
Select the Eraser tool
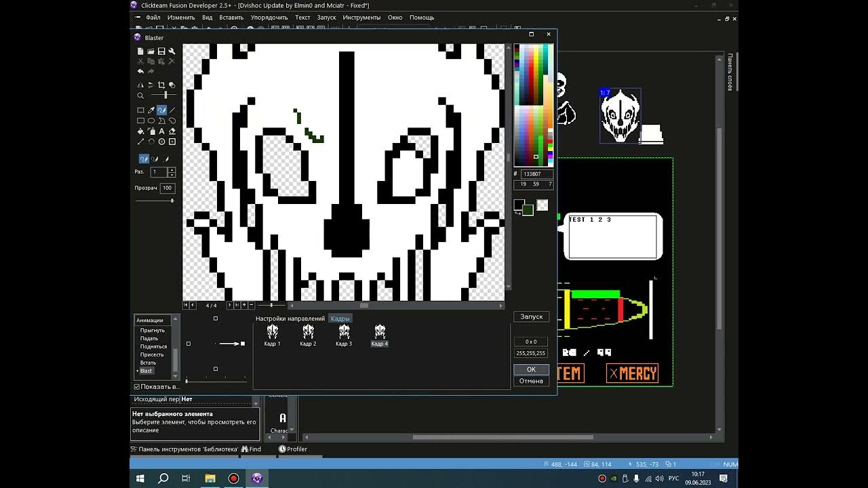[172, 131]
